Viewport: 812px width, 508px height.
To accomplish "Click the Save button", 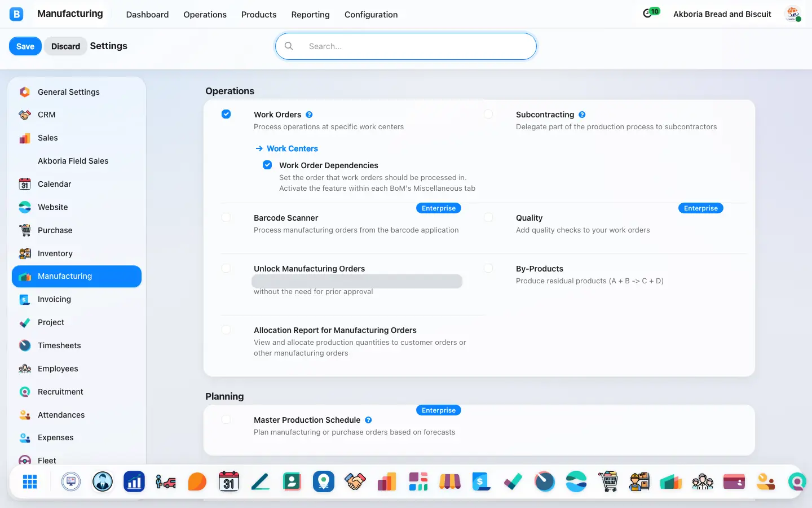I will coord(25,46).
